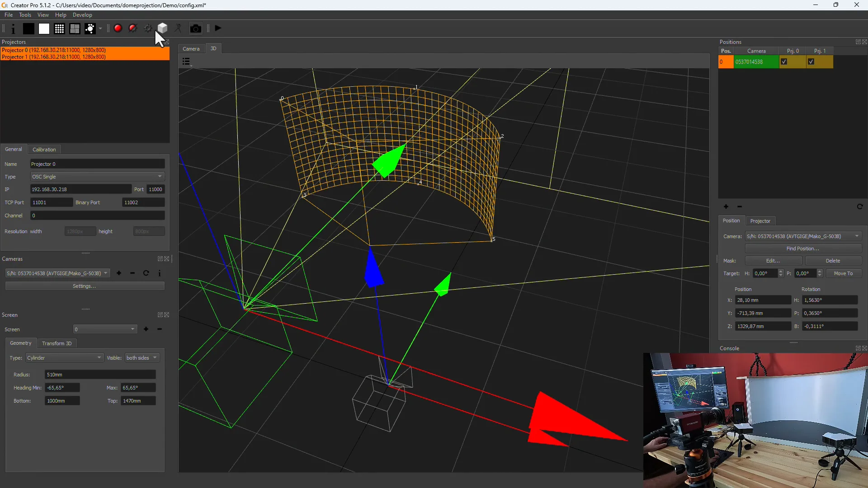Click the Radius input field (510mm)

coord(100,375)
